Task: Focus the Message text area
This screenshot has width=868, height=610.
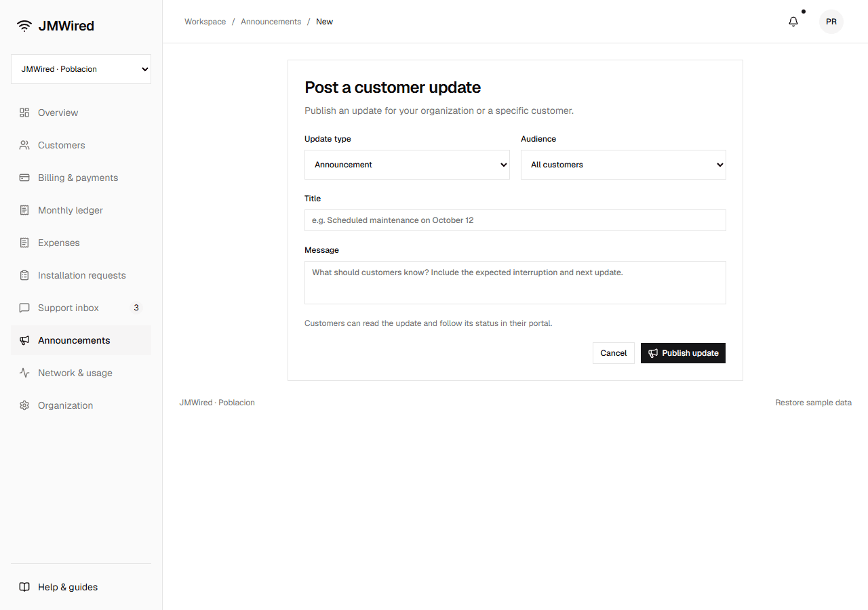Action: [x=515, y=283]
